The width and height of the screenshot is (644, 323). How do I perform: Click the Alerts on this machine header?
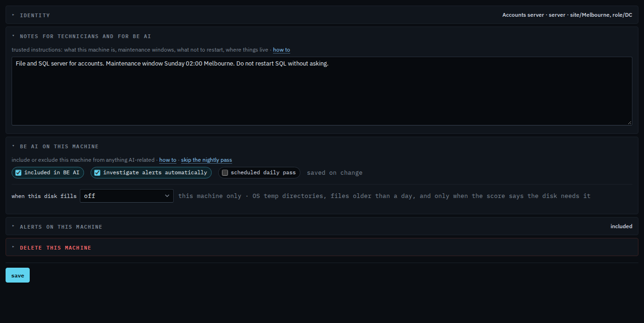(x=61, y=227)
